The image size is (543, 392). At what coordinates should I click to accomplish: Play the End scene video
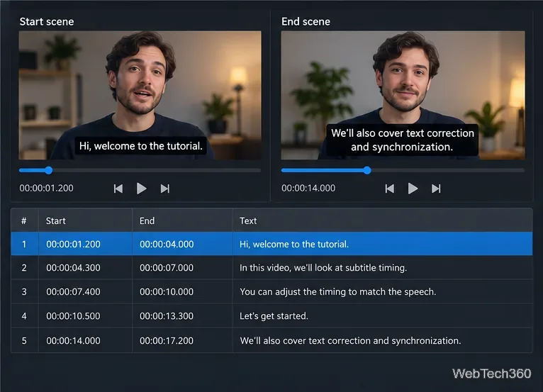(413, 189)
